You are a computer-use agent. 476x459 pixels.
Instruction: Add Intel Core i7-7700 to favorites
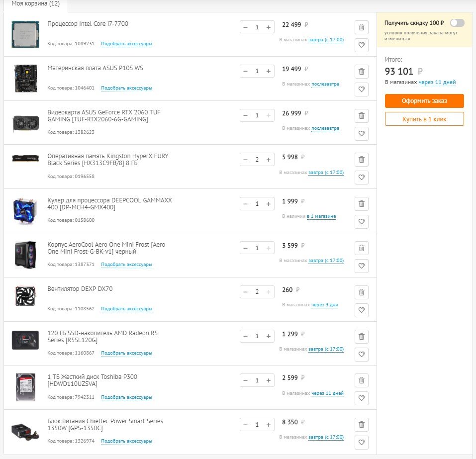[x=361, y=45]
